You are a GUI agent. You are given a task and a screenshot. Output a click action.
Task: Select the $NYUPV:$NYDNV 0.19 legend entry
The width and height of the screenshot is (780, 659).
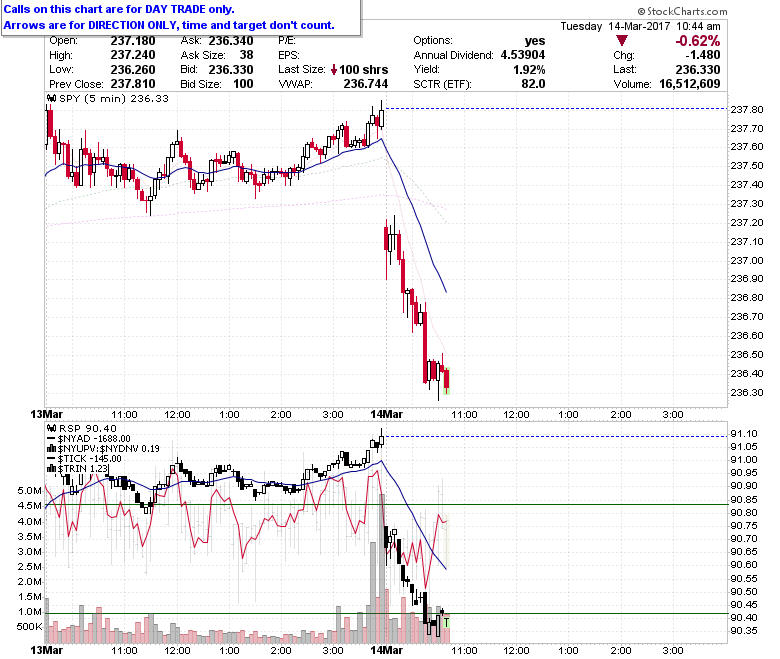tap(103, 449)
